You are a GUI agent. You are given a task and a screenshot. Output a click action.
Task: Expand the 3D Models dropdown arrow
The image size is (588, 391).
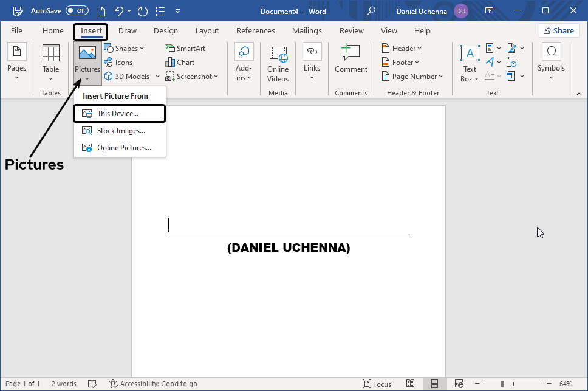[157, 76]
